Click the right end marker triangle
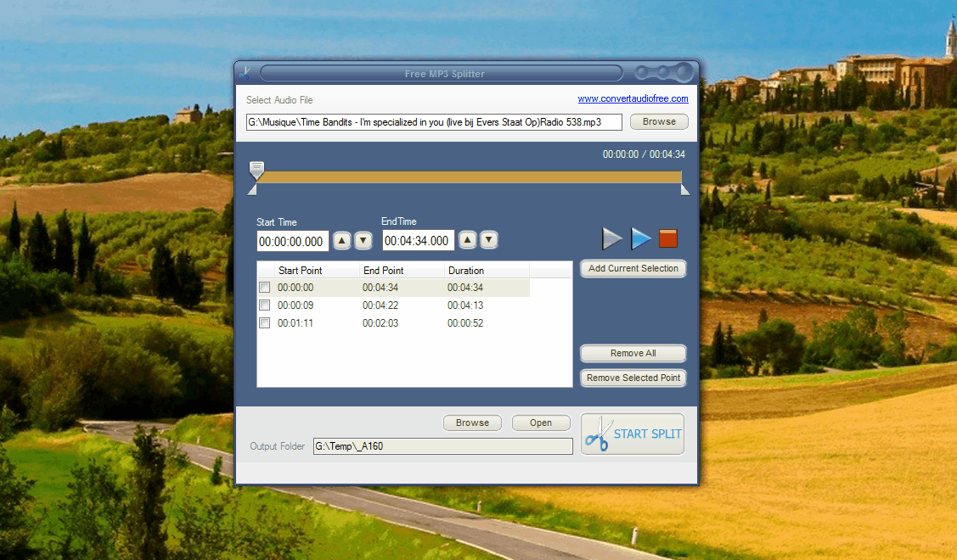 point(685,190)
